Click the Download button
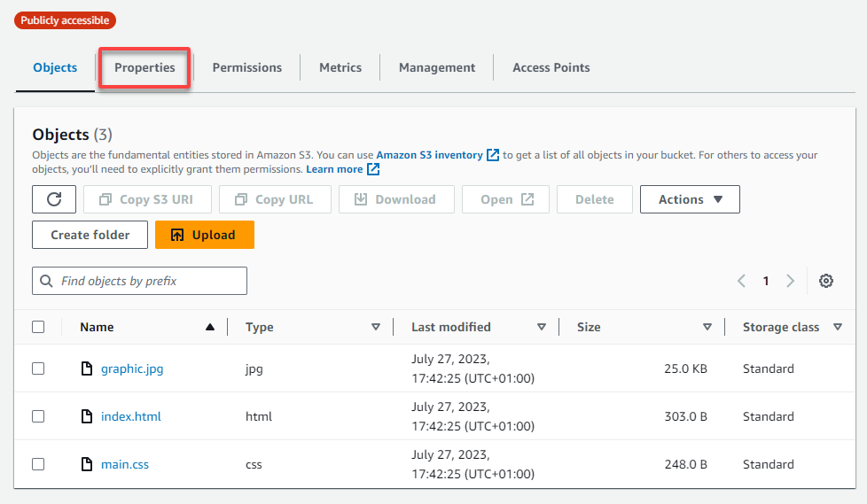The width and height of the screenshot is (867, 504). [x=396, y=199]
